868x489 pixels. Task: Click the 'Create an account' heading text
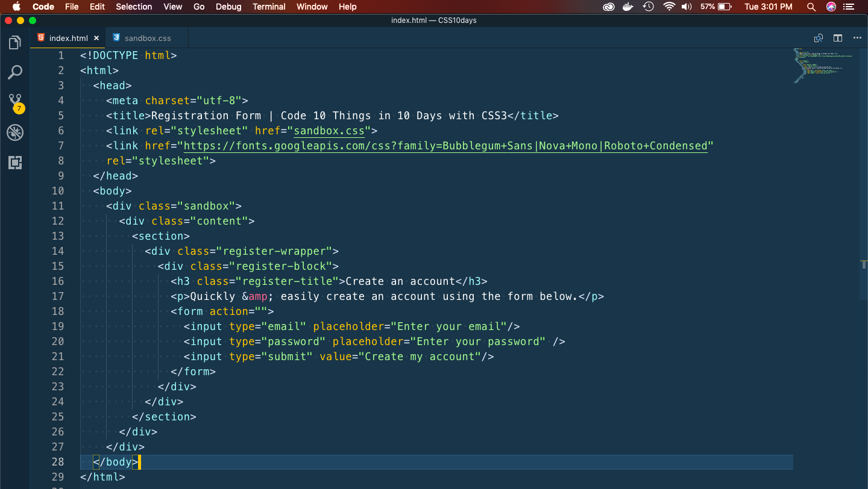(400, 281)
